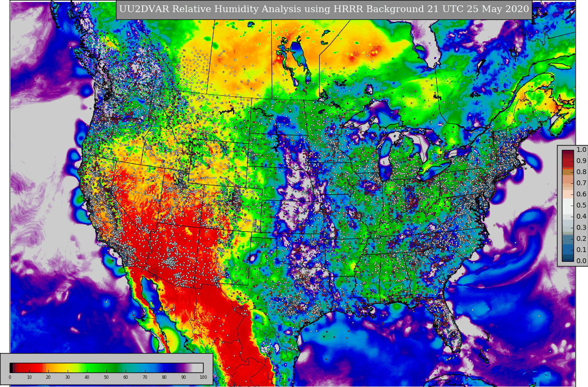588x387 pixels.
Task: Click the 30 tick label on humidity colorbar
Action: click(68, 377)
